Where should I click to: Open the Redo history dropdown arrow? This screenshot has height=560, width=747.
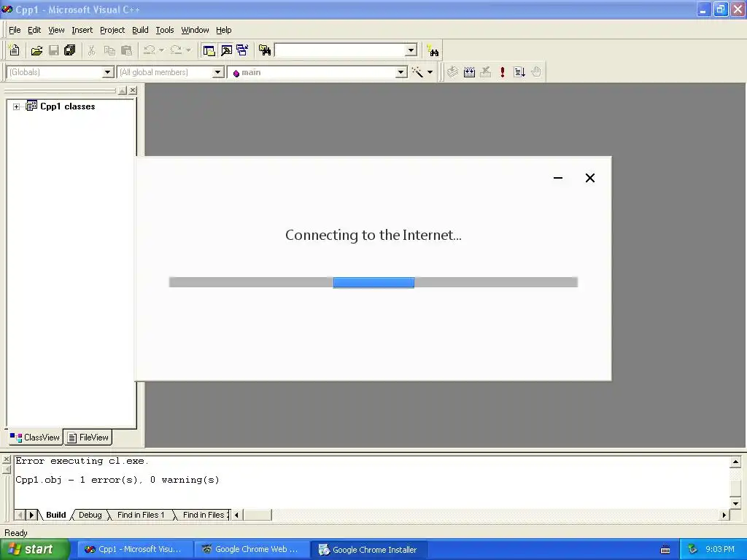coord(188,50)
